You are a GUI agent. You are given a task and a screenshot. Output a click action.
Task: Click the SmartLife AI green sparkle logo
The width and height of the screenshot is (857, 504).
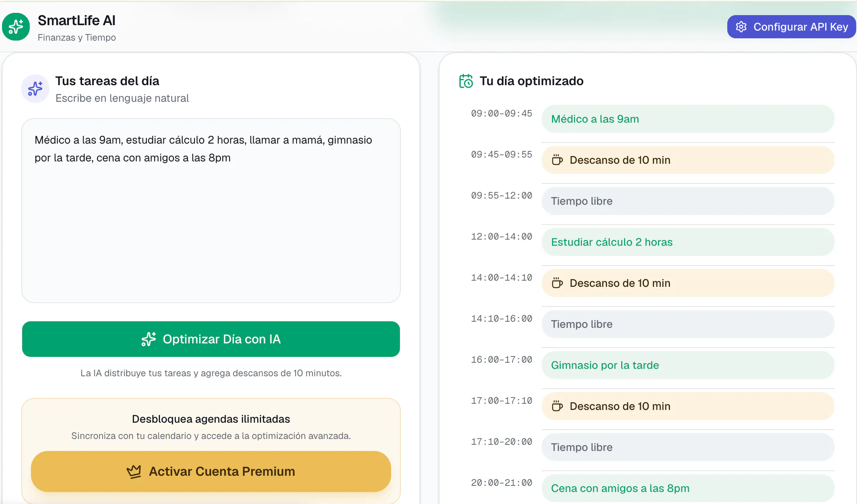pyautogui.click(x=16, y=27)
